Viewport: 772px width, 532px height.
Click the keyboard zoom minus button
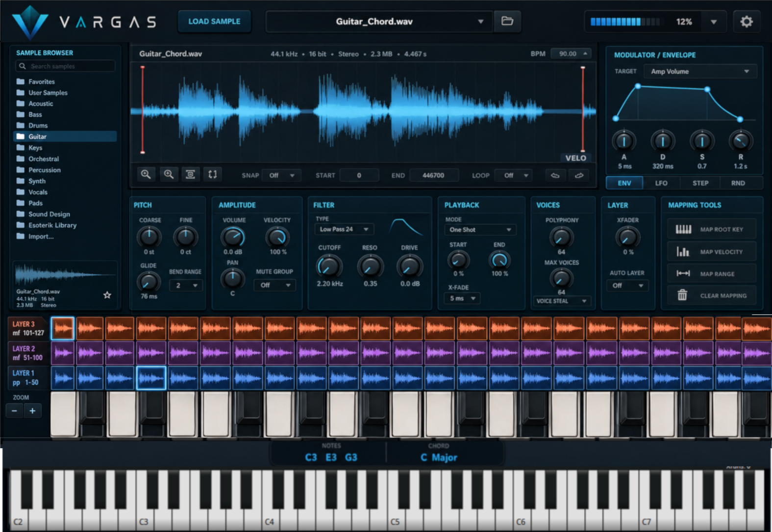pyautogui.click(x=14, y=411)
